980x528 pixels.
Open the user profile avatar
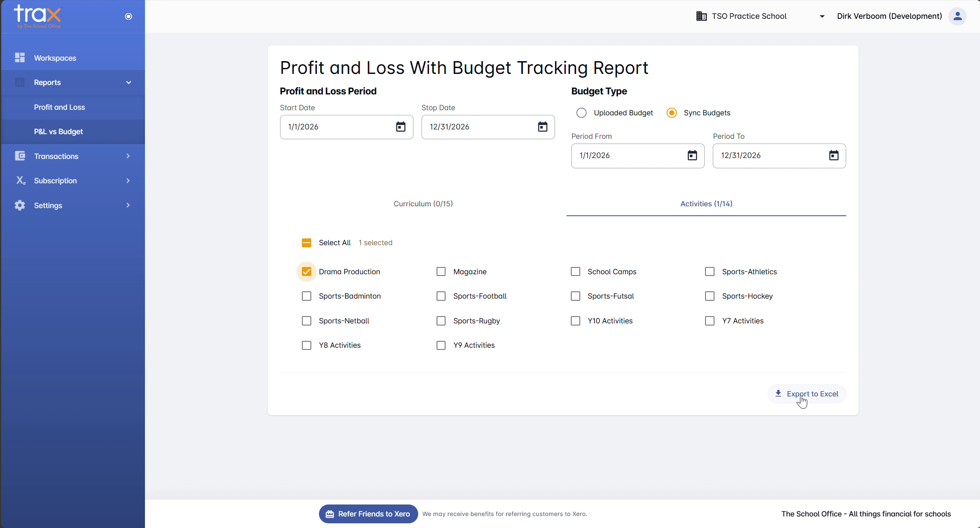pos(957,16)
